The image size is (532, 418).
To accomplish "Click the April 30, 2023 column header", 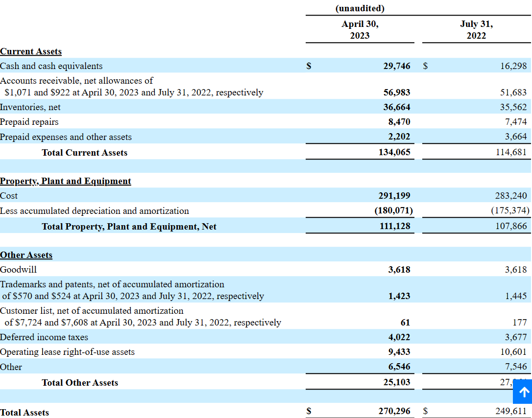I will pos(360,30).
